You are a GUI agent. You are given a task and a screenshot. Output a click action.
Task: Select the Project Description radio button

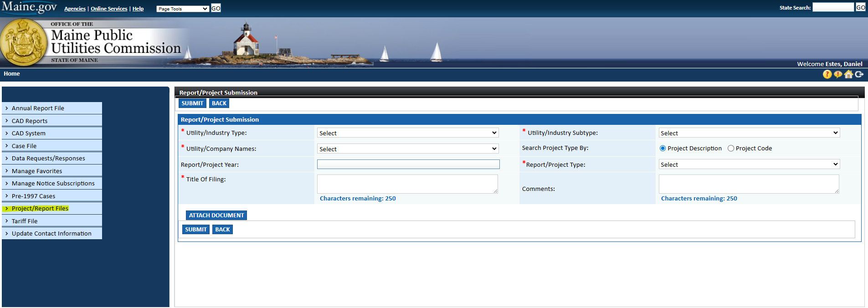(x=663, y=149)
